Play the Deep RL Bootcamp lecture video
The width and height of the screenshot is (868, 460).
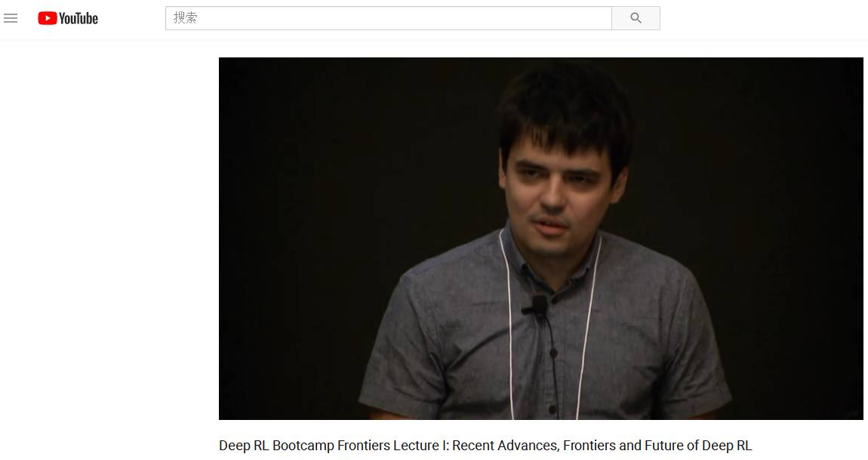pyautogui.click(x=541, y=239)
